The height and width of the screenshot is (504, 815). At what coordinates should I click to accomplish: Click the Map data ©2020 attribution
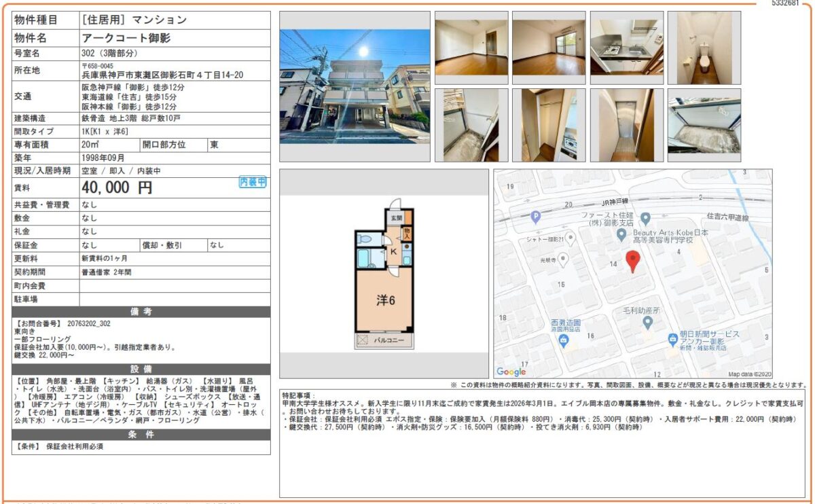750,374
